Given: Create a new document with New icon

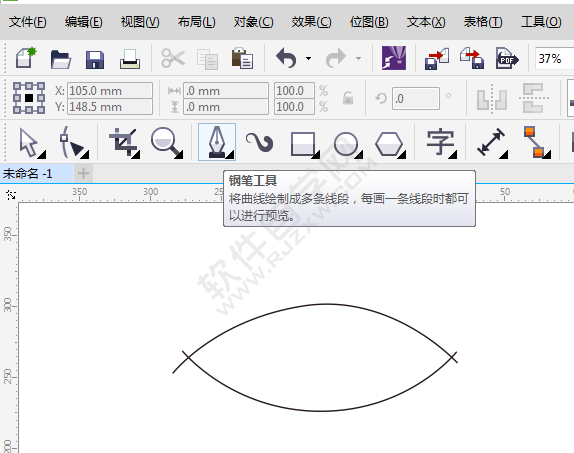Looking at the screenshot, I should (26, 58).
